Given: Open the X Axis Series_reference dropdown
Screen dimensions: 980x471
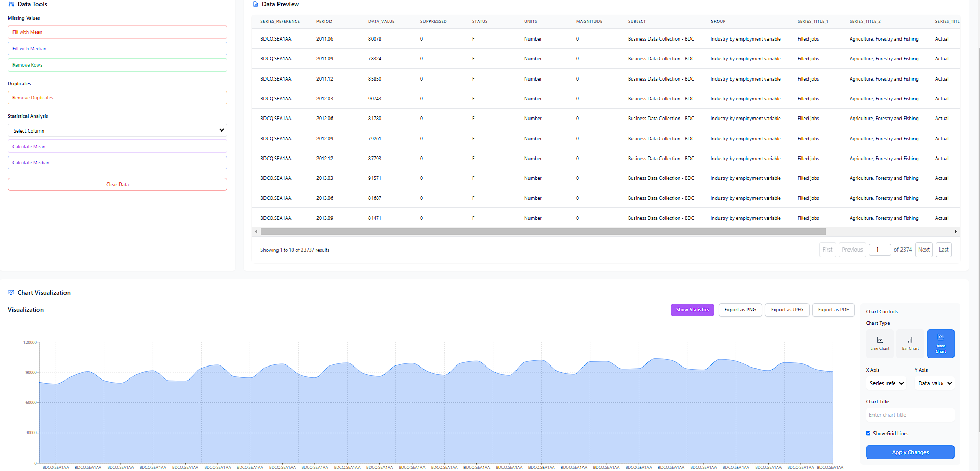Looking at the screenshot, I should (887, 383).
